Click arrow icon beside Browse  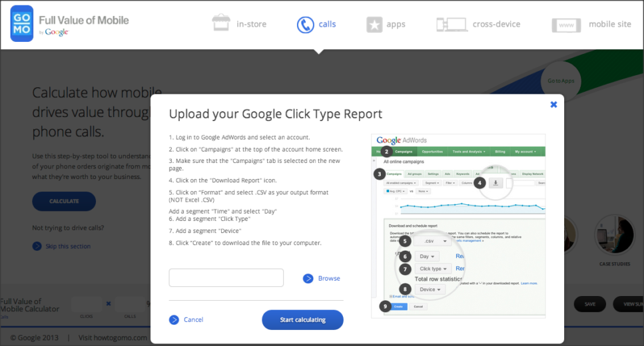pyautogui.click(x=308, y=279)
